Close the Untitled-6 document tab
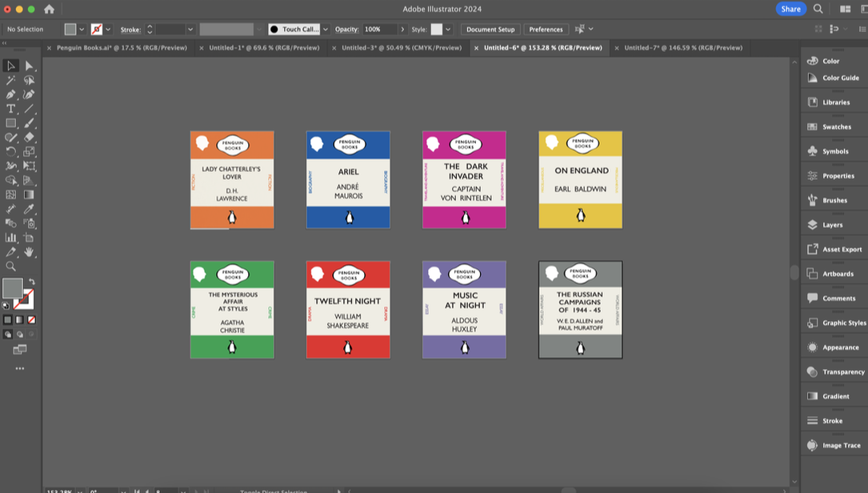 (476, 48)
